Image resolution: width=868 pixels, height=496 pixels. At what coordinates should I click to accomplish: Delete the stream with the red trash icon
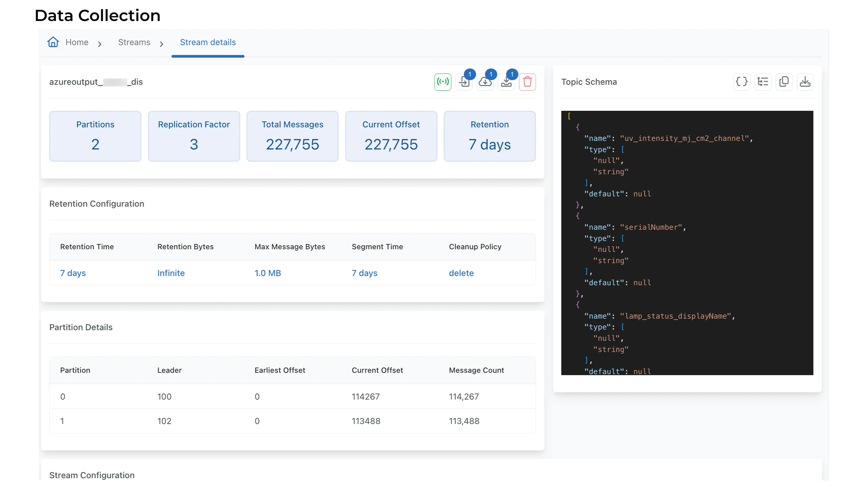point(527,82)
